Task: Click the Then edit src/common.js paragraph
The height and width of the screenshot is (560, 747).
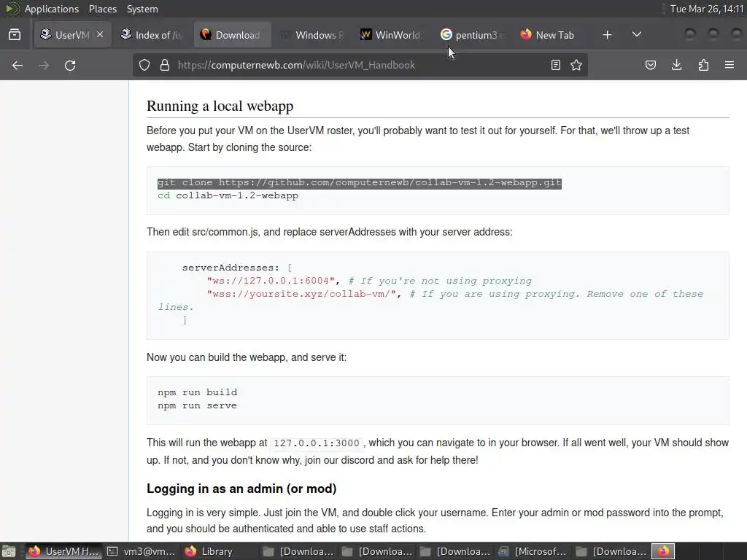Action: coord(330,232)
